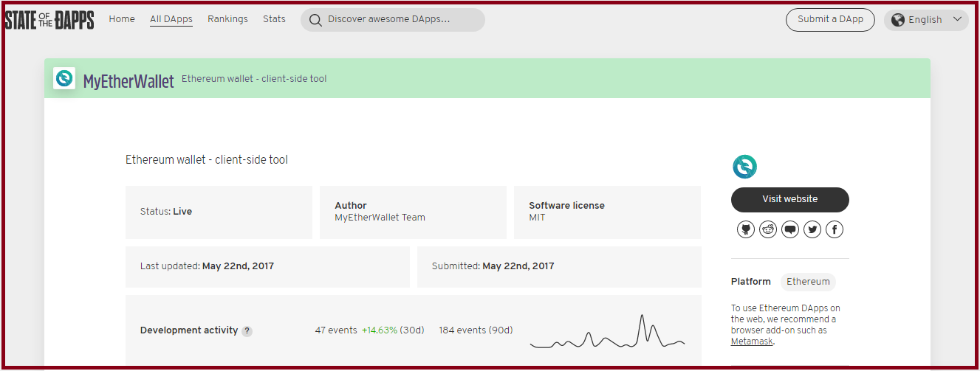Click the MyEtherWallet title text
This screenshot has width=980, height=371.
[x=129, y=81]
